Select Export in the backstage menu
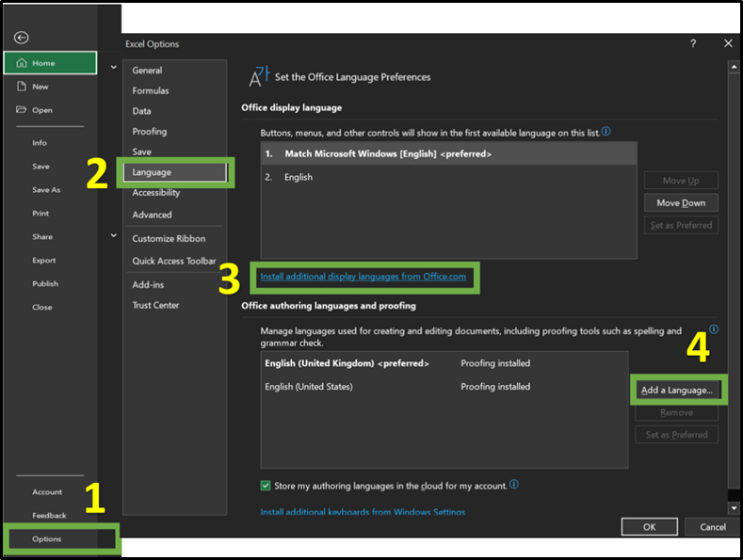 coord(43,260)
